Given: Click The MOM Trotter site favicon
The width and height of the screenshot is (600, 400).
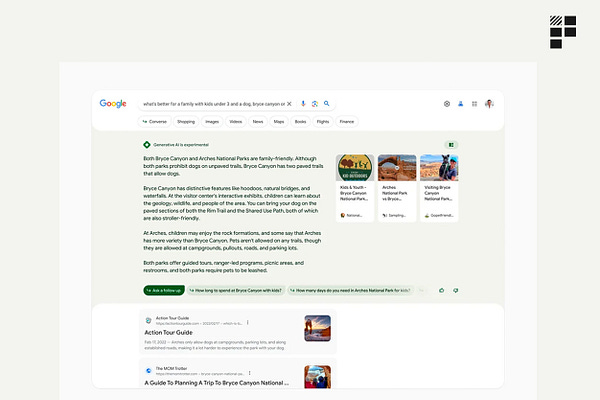Looking at the screenshot, I should point(148,371).
